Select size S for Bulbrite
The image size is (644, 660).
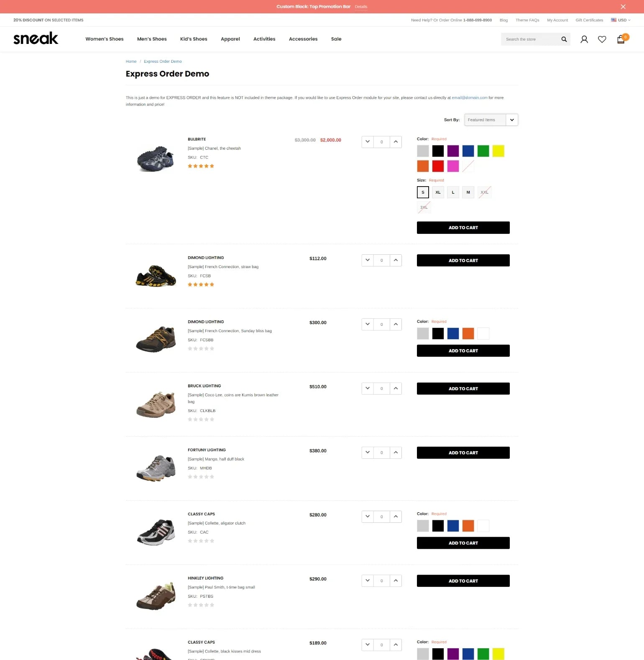(423, 192)
